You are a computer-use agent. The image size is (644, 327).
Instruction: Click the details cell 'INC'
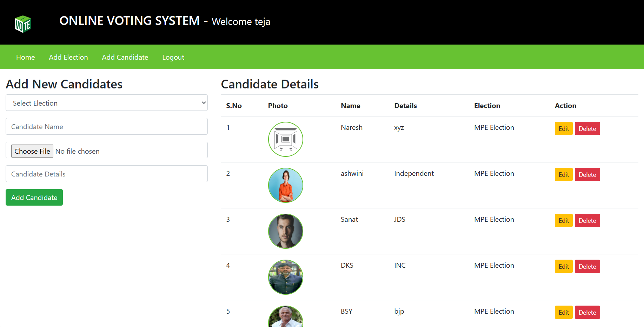click(x=400, y=265)
